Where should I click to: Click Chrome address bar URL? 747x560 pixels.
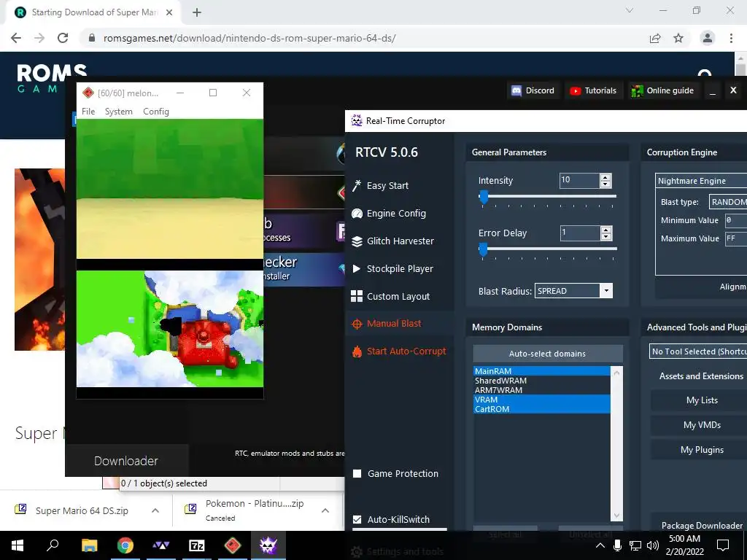tap(249, 38)
